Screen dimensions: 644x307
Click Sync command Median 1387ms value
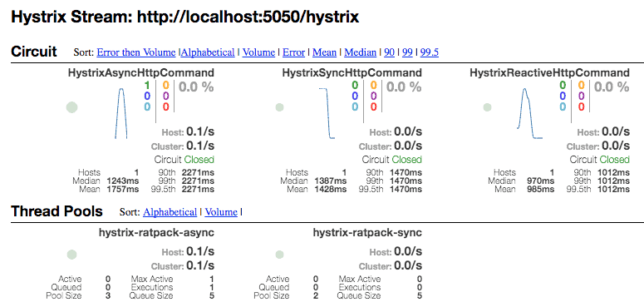coord(330,181)
